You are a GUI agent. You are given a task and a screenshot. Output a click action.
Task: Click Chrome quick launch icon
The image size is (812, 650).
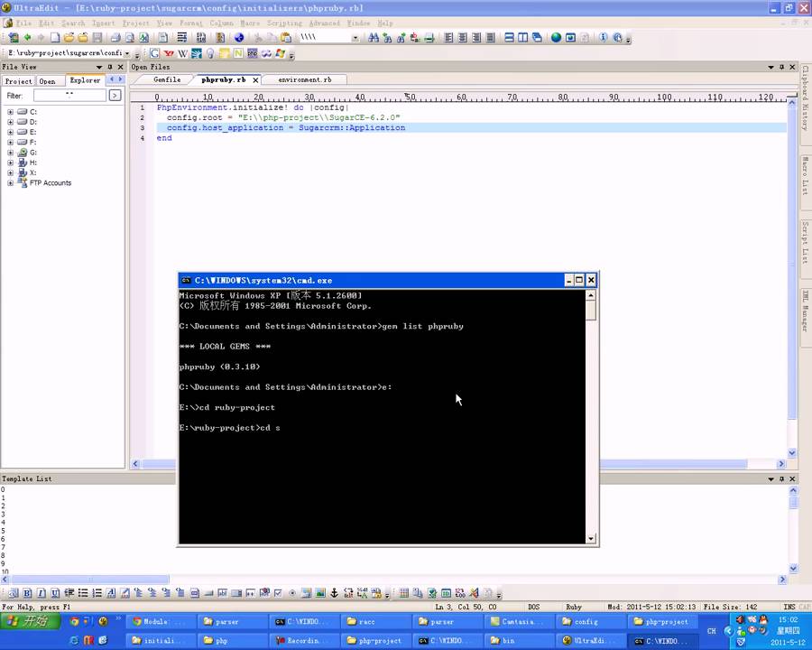click(x=74, y=621)
